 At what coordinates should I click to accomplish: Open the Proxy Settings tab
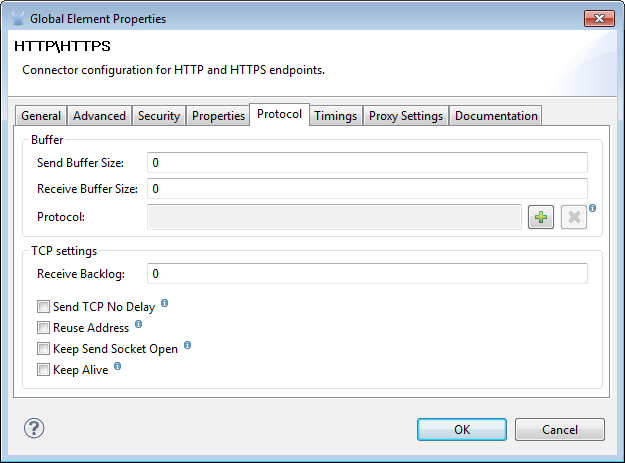click(x=405, y=116)
